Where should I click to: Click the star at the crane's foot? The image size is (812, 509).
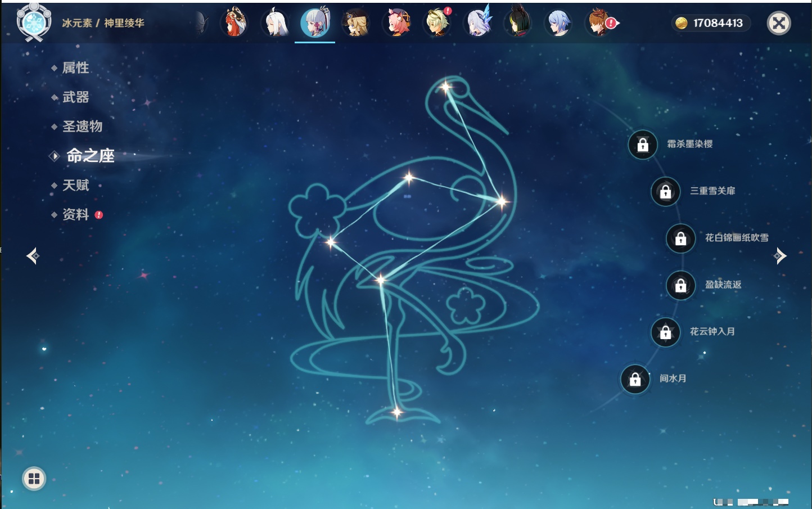[x=397, y=413]
